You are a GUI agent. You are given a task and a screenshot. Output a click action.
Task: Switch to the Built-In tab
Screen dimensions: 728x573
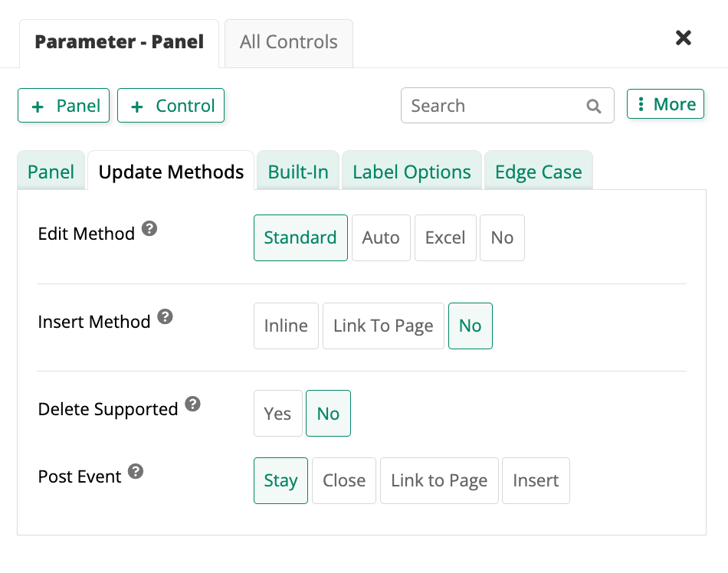[298, 172]
